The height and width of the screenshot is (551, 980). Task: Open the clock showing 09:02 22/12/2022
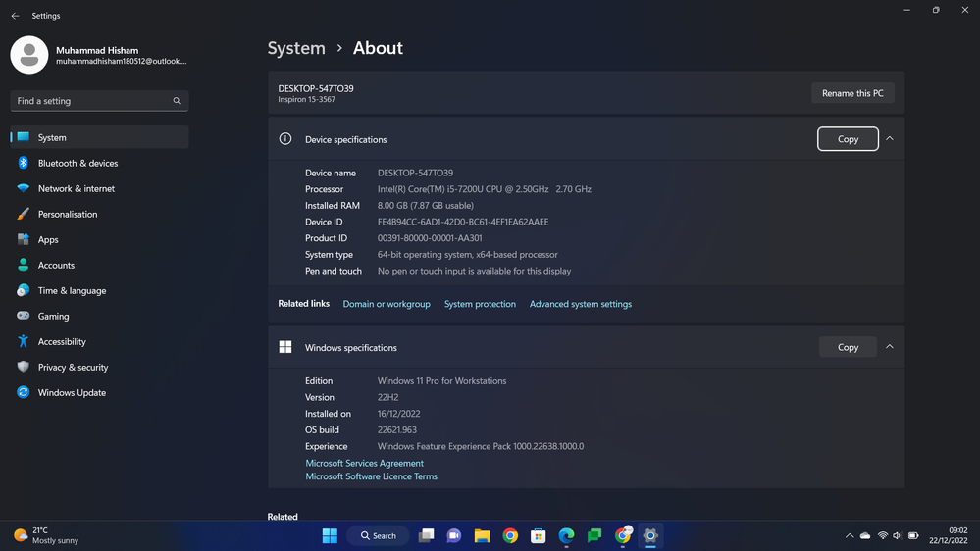tap(949, 535)
